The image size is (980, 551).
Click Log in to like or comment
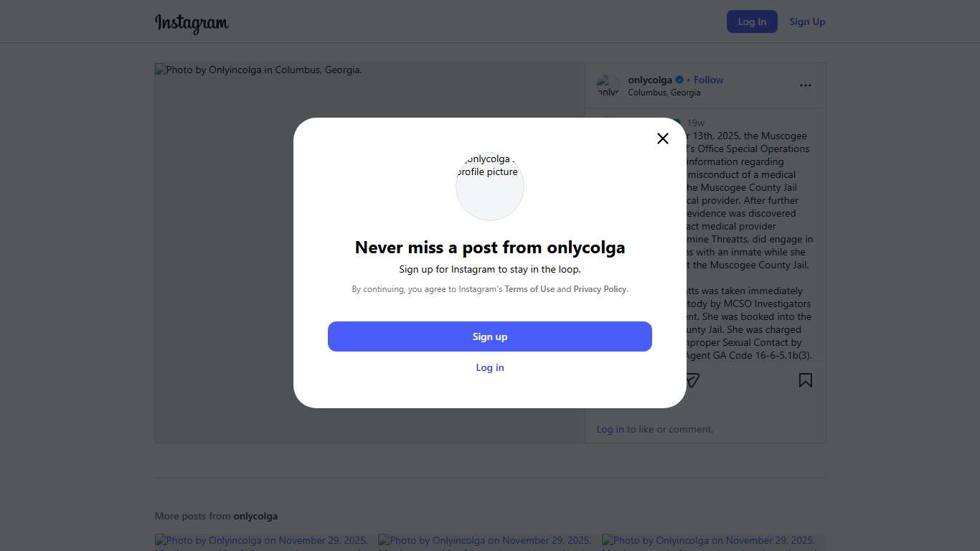pos(610,429)
